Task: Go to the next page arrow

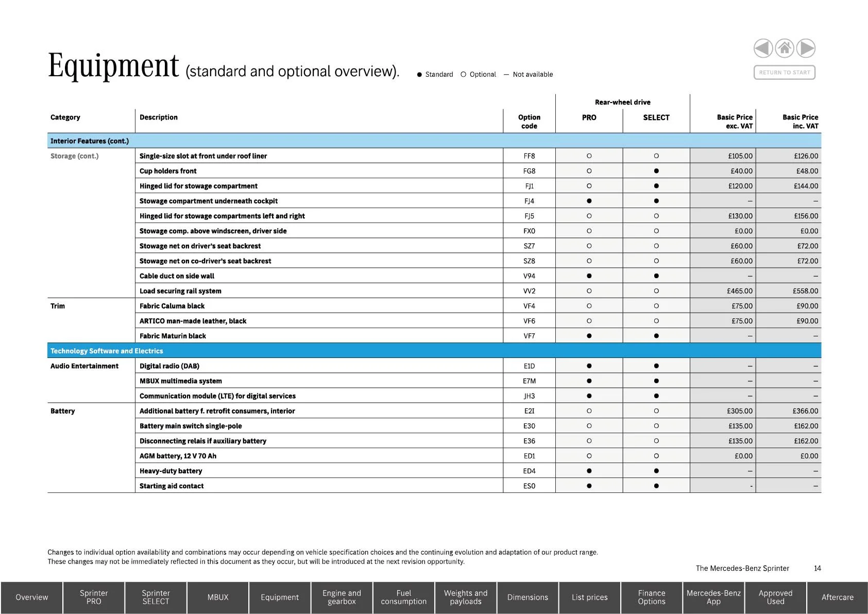Action: click(x=806, y=48)
